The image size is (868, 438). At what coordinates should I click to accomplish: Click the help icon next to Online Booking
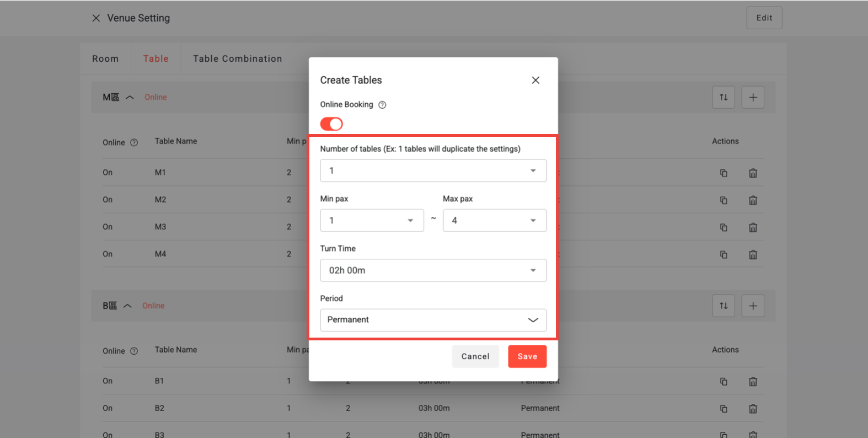(382, 105)
